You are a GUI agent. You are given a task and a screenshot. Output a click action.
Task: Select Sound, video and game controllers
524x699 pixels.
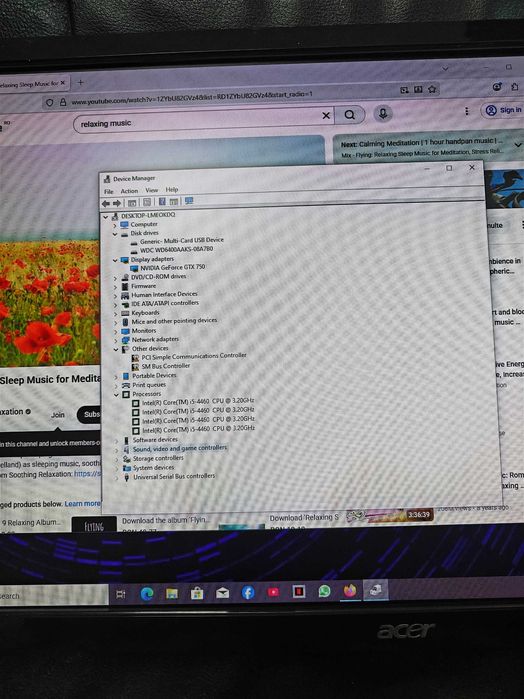click(179, 448)
